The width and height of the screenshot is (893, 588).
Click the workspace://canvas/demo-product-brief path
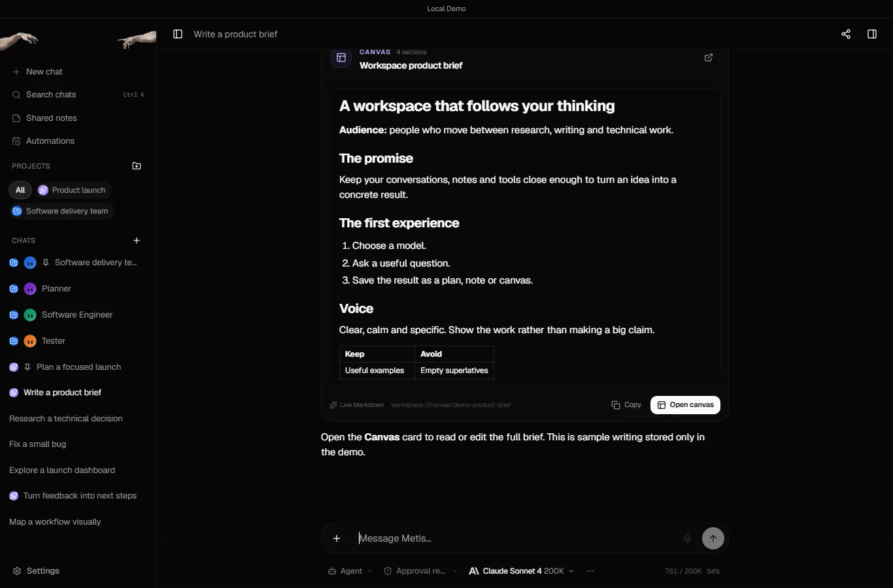pos(451,405)
